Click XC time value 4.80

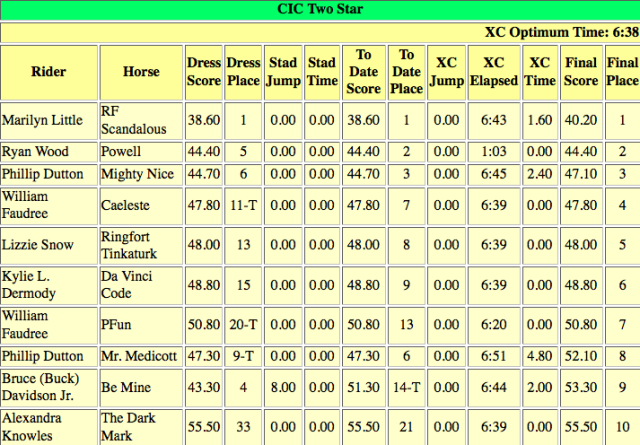(540, 356)
